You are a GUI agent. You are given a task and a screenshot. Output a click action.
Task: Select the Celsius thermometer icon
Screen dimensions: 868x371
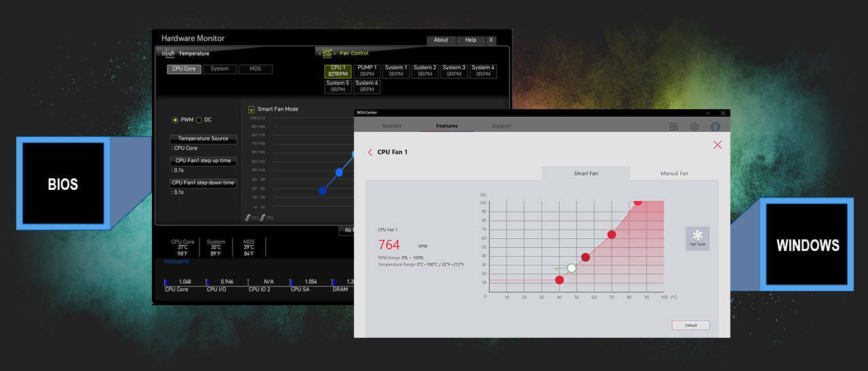tap(248, 218)
